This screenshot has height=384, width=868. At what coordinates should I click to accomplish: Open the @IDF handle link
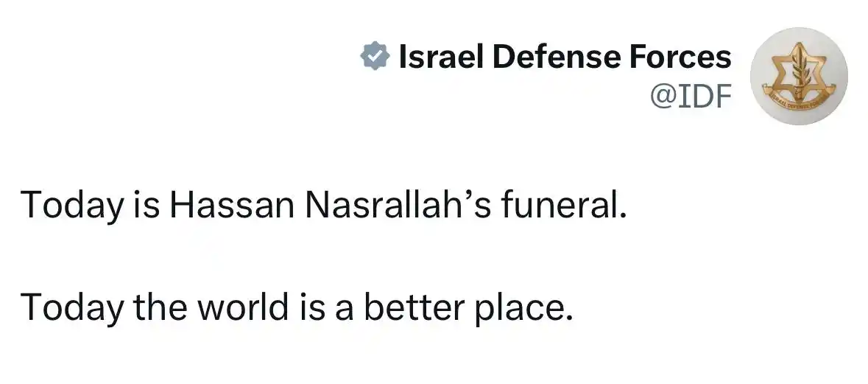tap(690, 97)
